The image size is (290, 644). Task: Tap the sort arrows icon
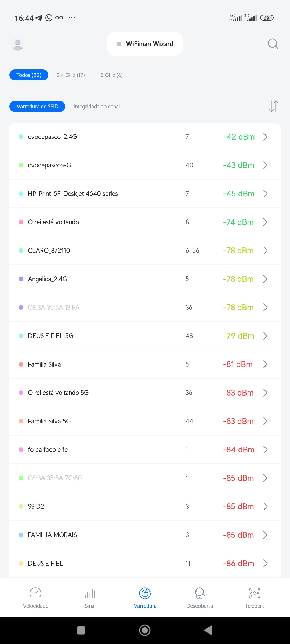[273, 106]
